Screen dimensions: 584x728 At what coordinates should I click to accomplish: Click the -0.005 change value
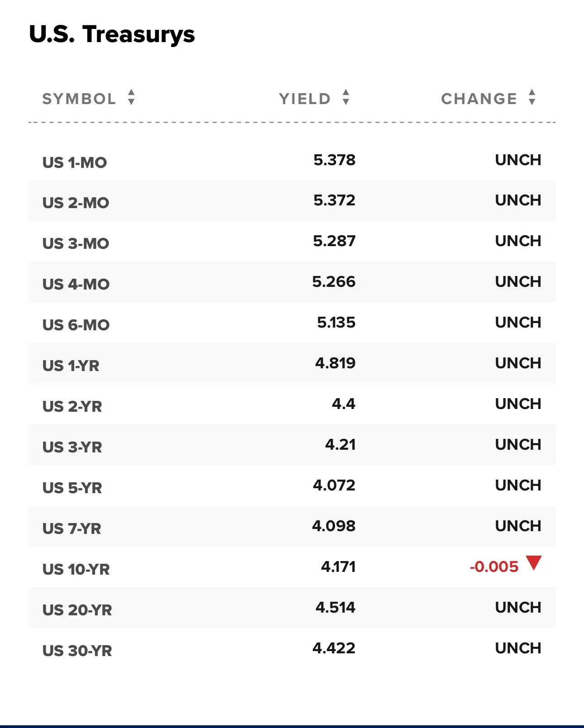pyautogui.click(x=494, y=566)
